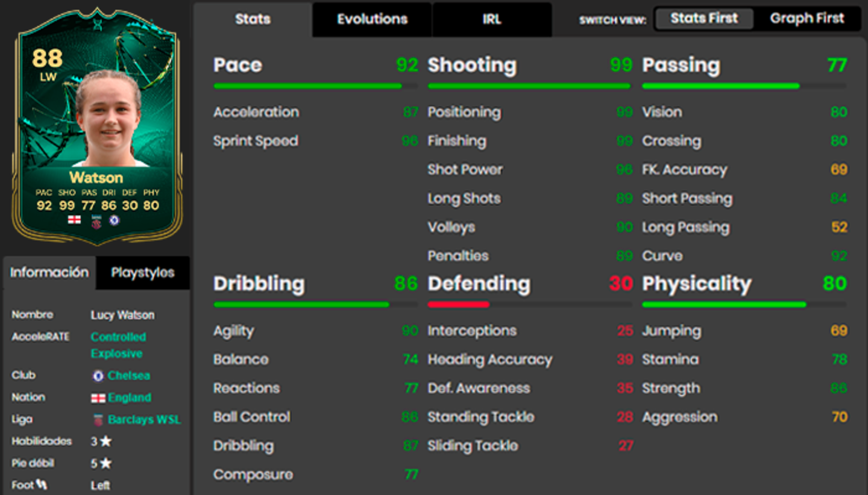Click the Barclays WSL logo on the card

[95, 221]
